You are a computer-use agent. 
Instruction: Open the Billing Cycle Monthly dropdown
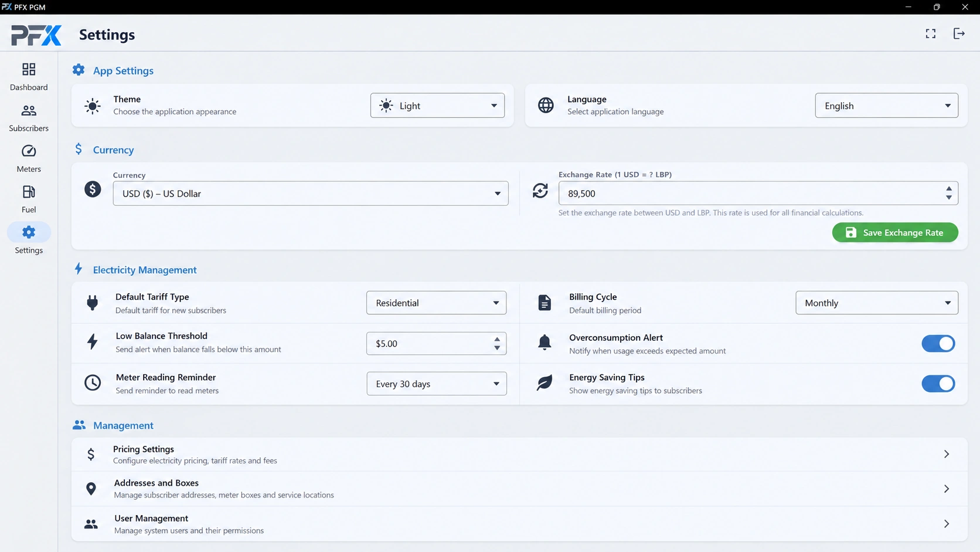pos(876,303)
